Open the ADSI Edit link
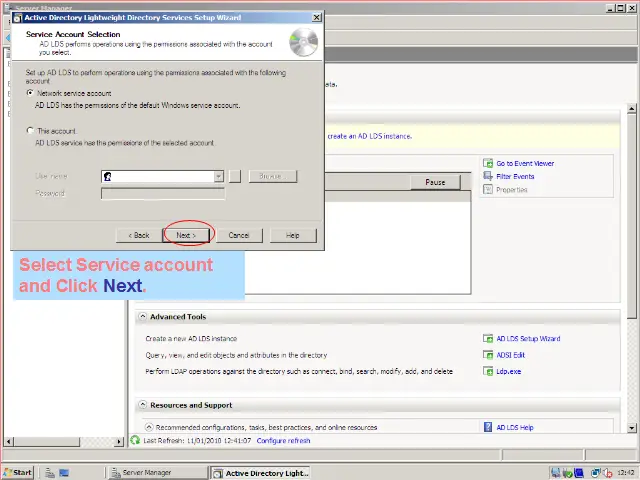Viewport: 640px width, 480px height. [511, 355]
